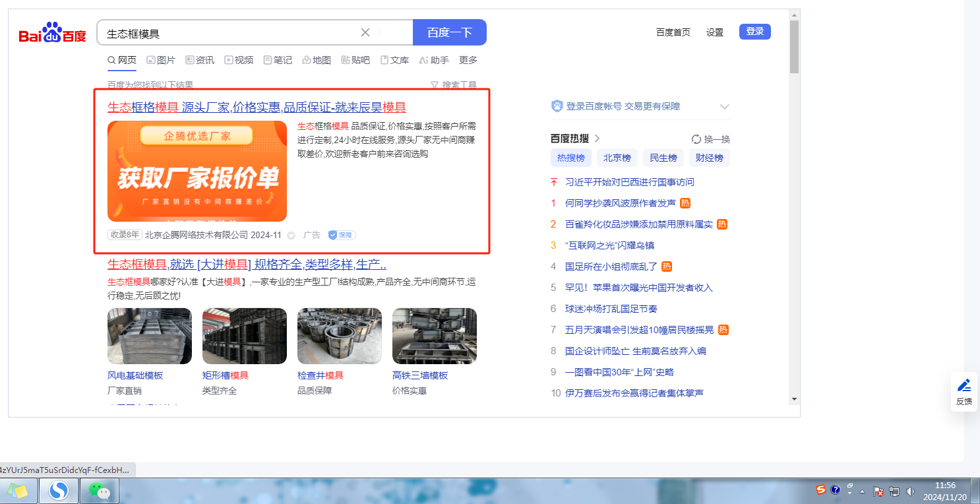
Task: Open hot search 球迷冲场打乱国足节奏
Action: click(611, 309)
